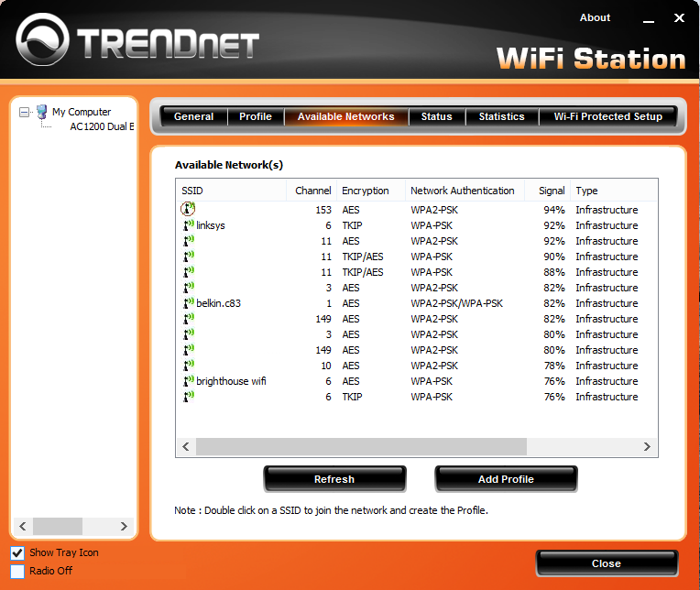Open the General tab
The width and height of the screenshot is (700, 590).
(193, 116)
